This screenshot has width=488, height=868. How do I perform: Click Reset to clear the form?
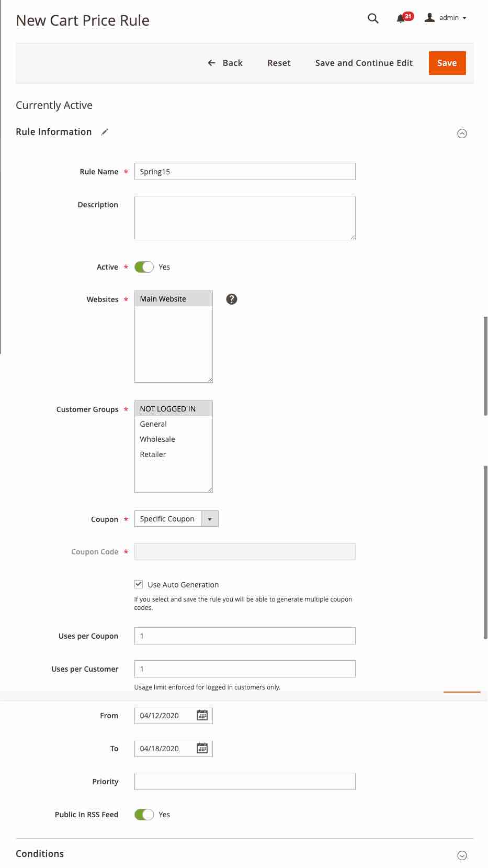click(279, 63)
